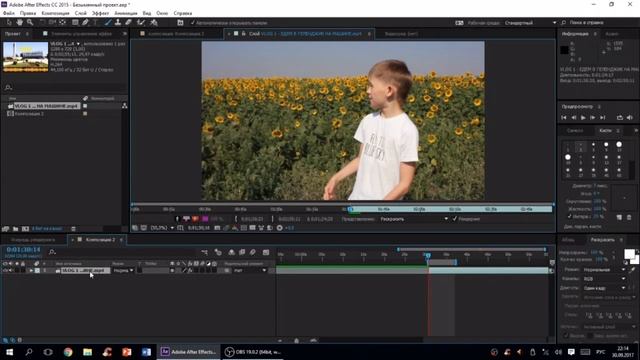
Task: Save current brush as new preset
Action: tap(619, 218)
